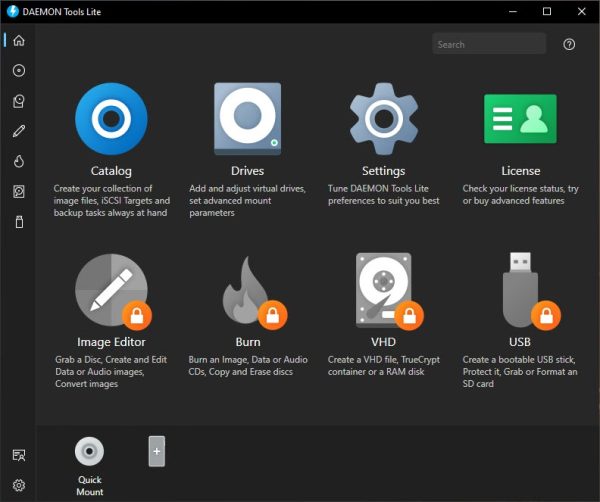Image resolution: width=600 pixels, height=502 pixels.
Task: Click 'Tune DAEMON Tools Lite preferences' description
Action: click(x=383, y=194)
